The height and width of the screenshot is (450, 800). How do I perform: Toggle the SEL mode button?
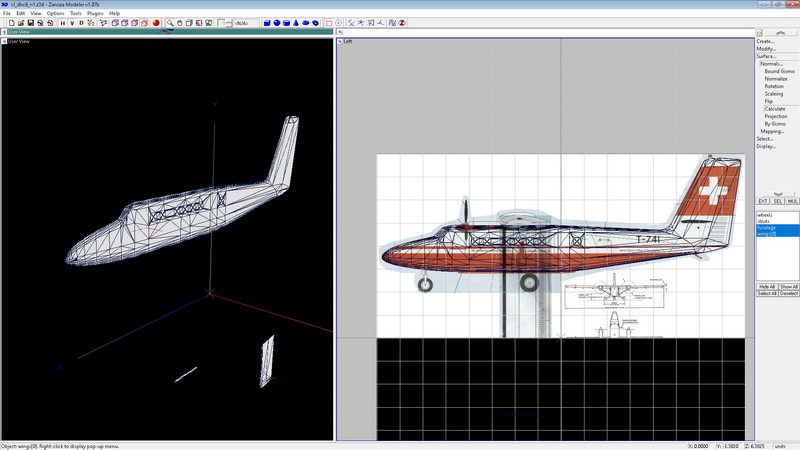[777, 200]
